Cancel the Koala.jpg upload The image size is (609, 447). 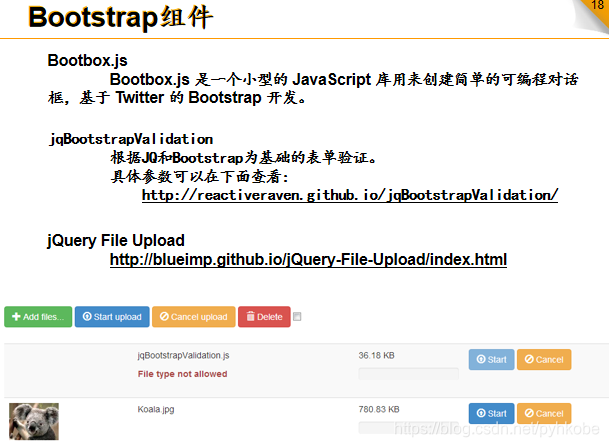(x=544, y=413)
